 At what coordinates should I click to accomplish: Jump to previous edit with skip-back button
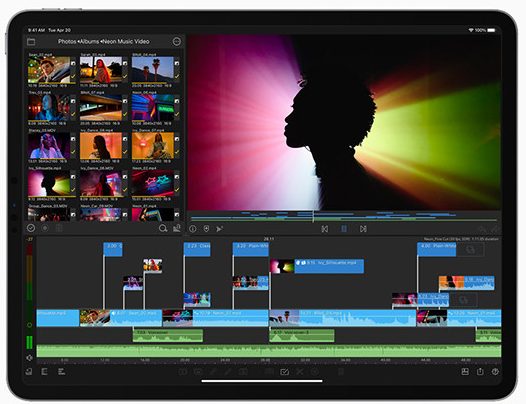325,229
